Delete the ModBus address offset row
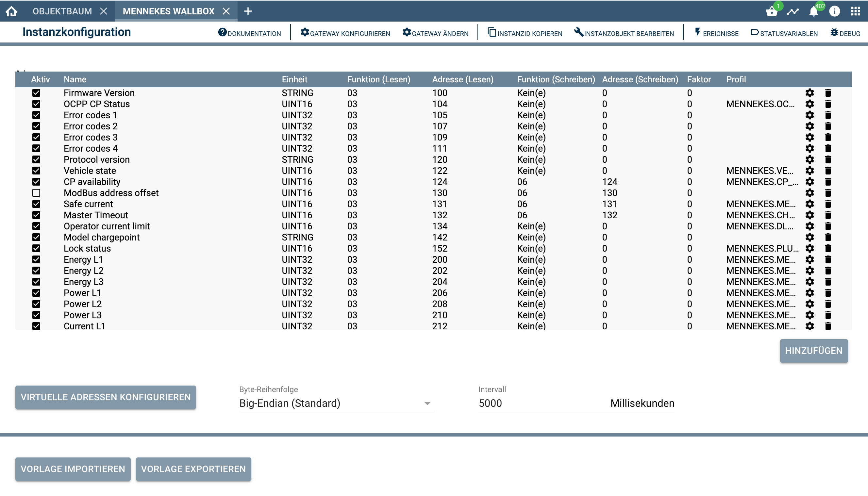 click(x=828, y=193)
